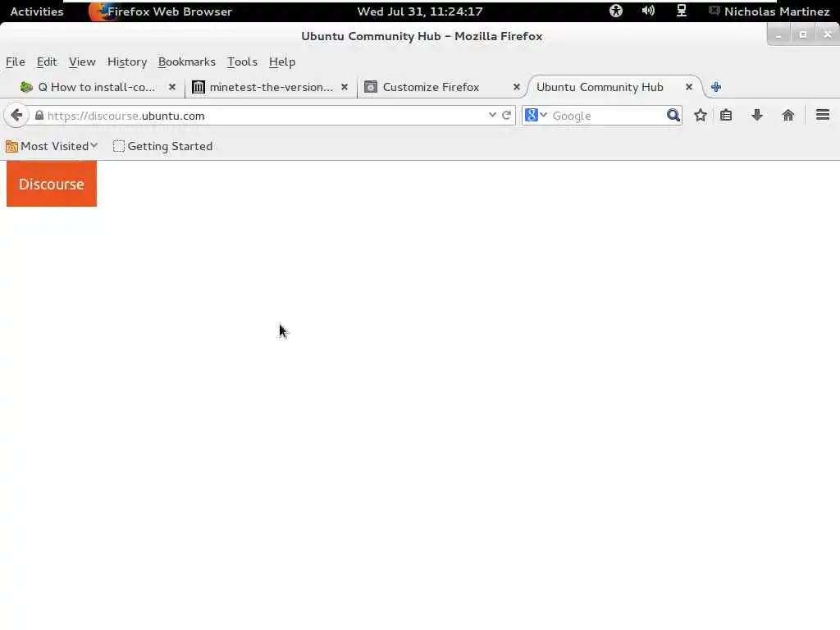
Task: Open the Tools menu
Action: pyautogui.click(x=242, y=62)
